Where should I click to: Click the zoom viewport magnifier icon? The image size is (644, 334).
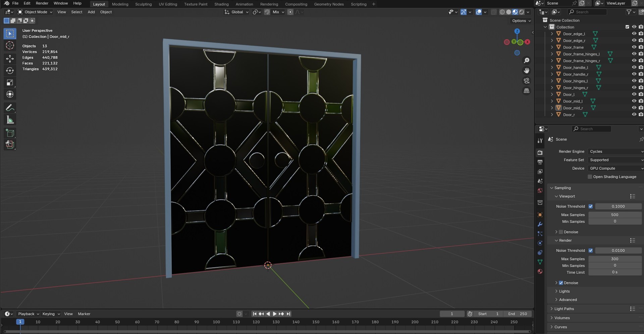(x=527, y=60)
